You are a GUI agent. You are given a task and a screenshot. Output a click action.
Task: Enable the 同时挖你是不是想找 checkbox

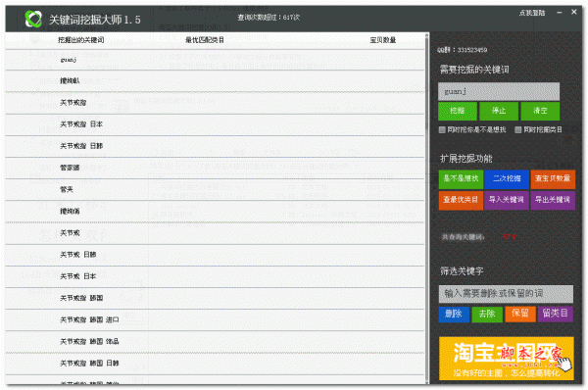point(442,129)
